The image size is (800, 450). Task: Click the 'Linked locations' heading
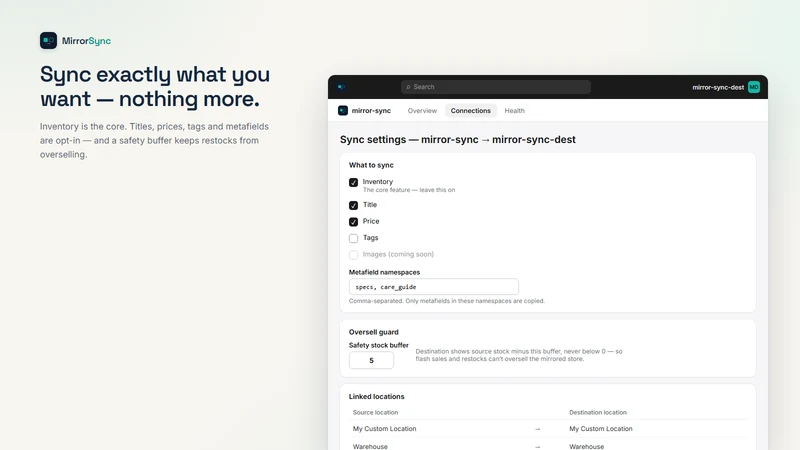377,396
